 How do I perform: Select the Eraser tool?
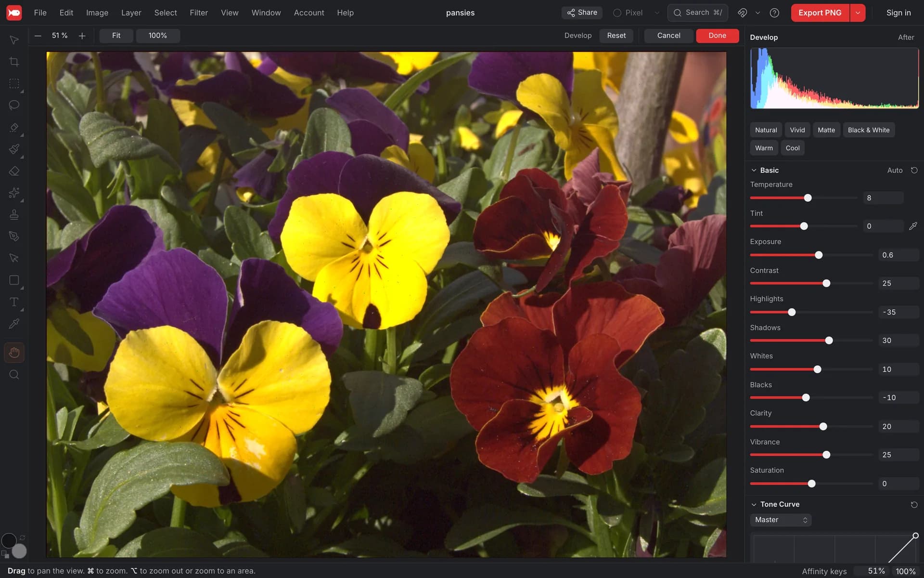tap(14, 171)
